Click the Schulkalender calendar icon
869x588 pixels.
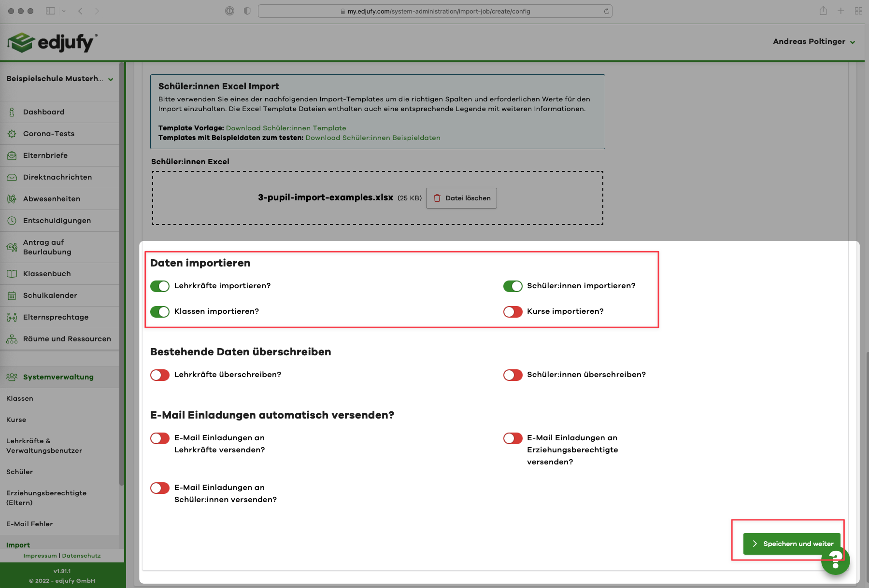(12, 295)
